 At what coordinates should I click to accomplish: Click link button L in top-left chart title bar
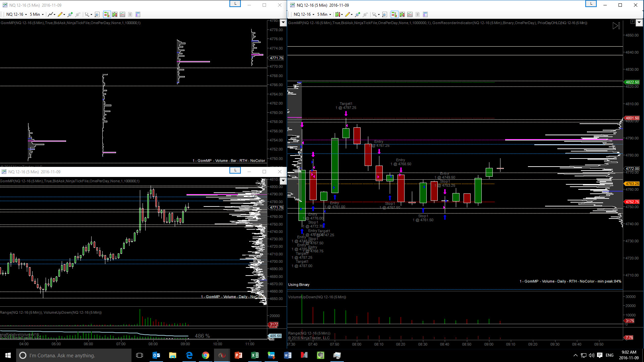pos(235,4)
